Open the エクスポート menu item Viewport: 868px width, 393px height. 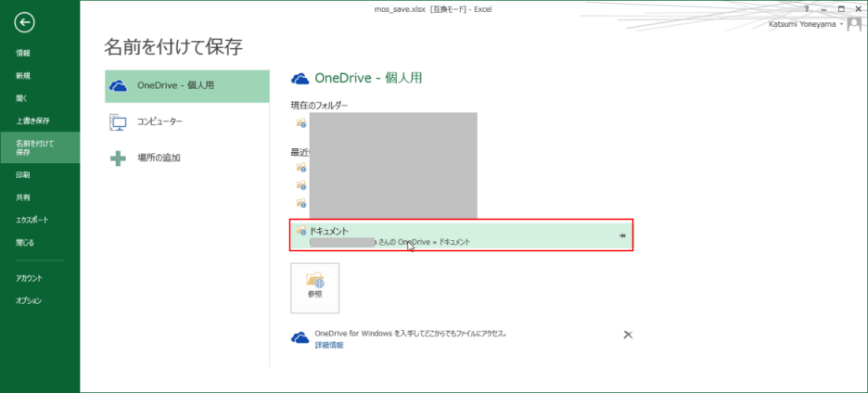point(32,220)
